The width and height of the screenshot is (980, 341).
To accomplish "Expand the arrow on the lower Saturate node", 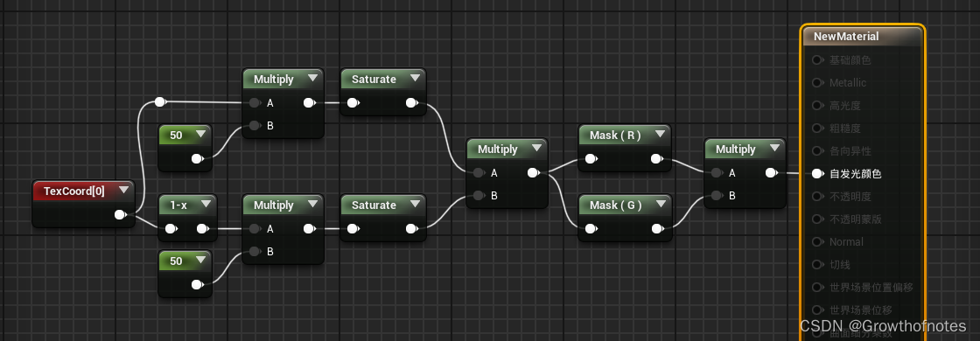I will pos(415,205).
